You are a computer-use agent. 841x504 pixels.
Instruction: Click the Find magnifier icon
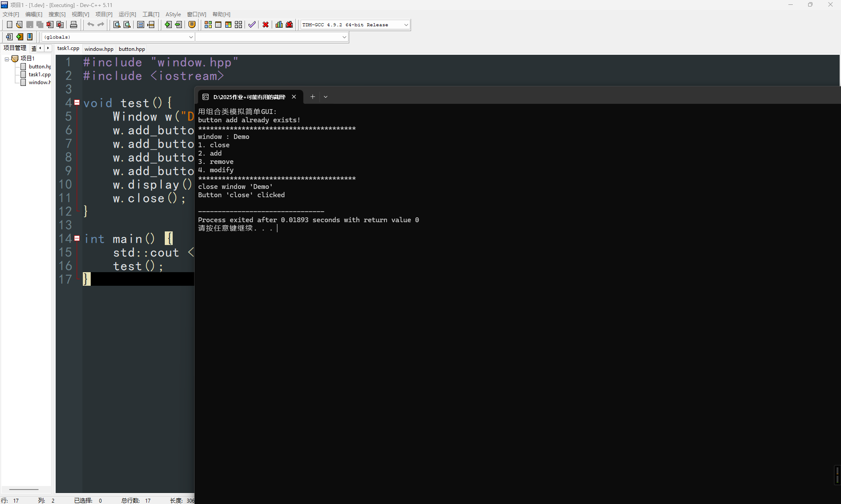(x=117, y=25)
